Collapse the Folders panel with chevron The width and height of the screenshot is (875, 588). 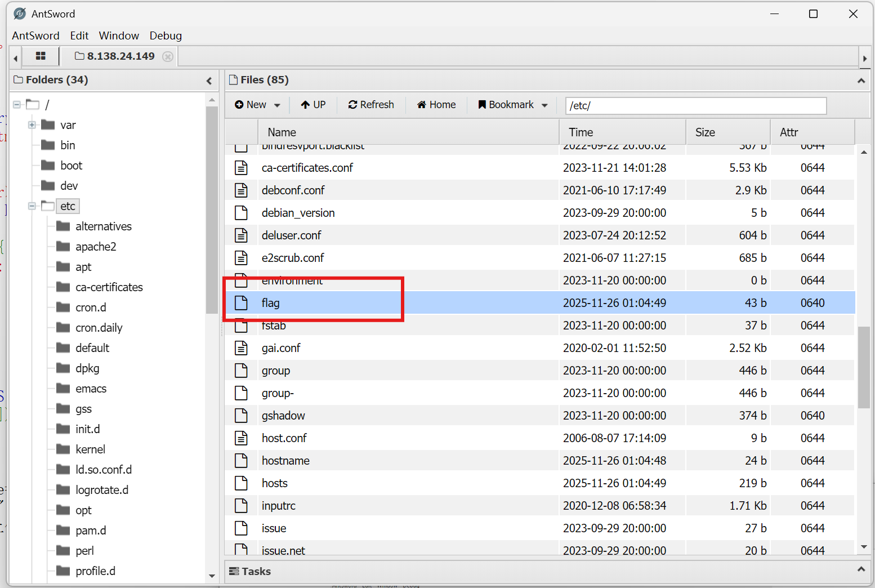point(209,81)
